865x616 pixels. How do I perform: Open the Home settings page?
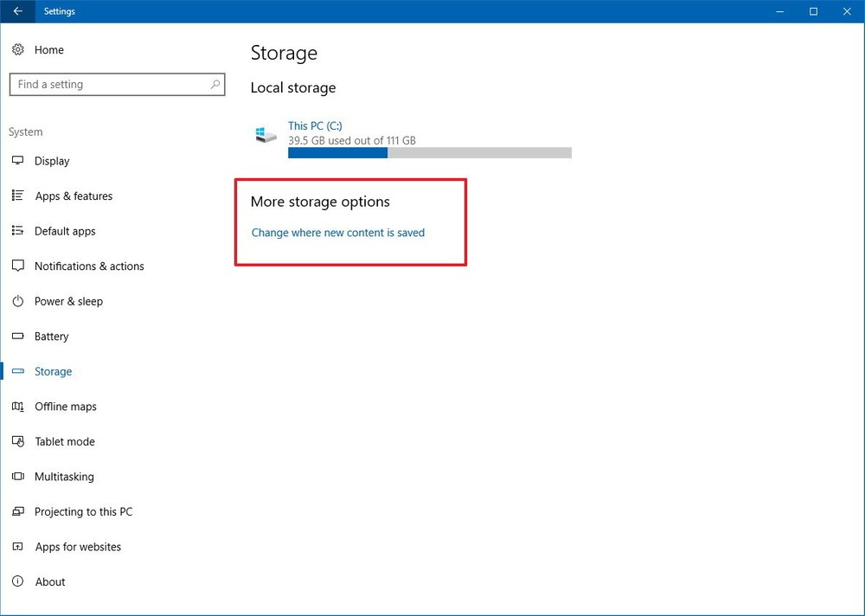(49, 49)
